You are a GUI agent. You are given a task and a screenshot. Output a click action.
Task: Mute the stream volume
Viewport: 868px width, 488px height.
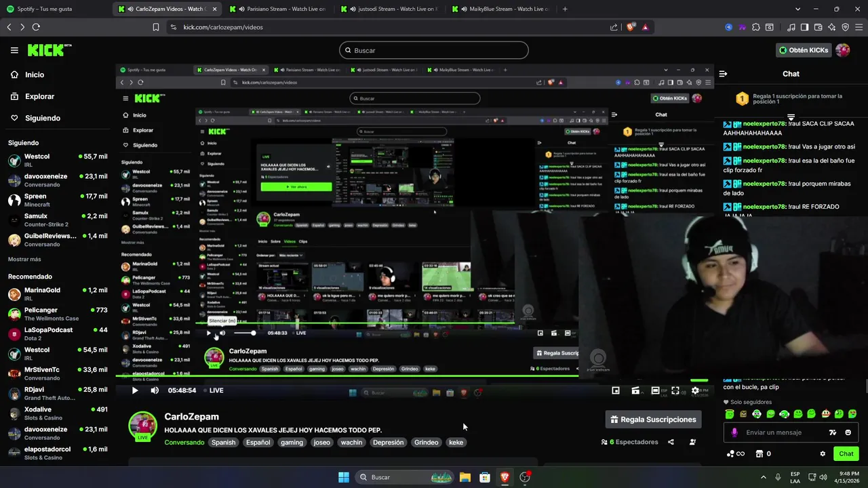pyautogui.click(x=155, y=390)
